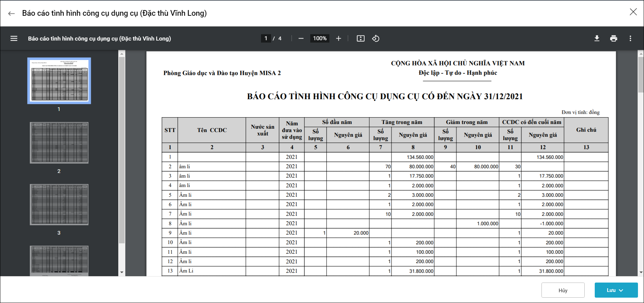Click the 'Nước sản xuất' column header
Screen dimensions: 644x303
[262, 130]
